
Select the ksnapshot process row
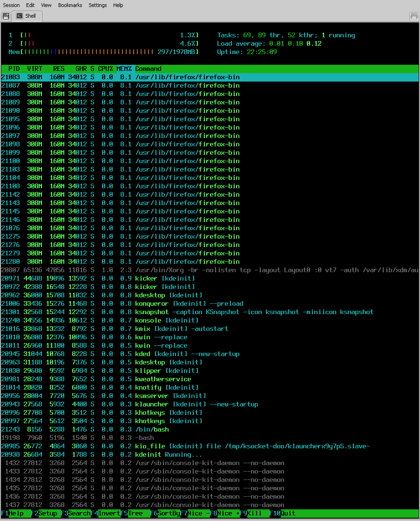point(210,312)
